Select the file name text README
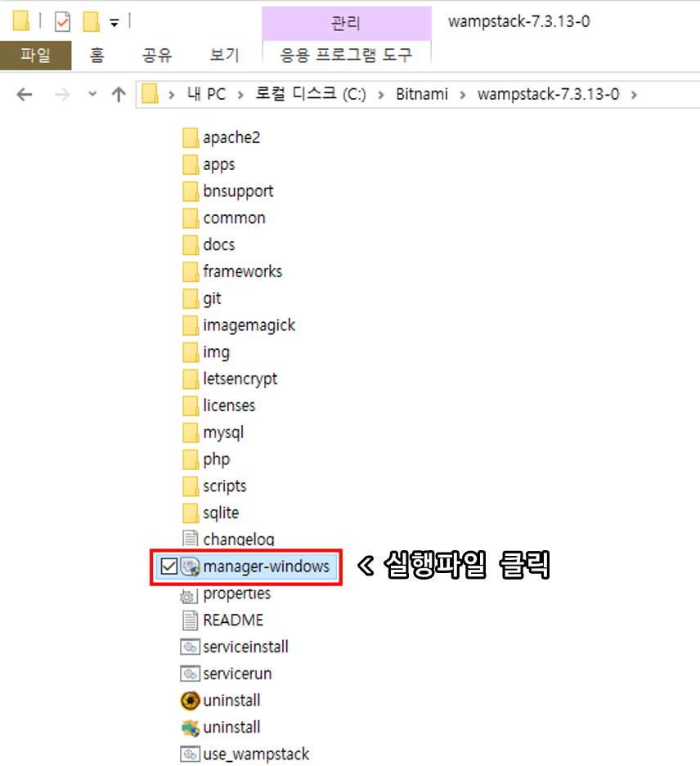700x766 pixels. [233, 620]
